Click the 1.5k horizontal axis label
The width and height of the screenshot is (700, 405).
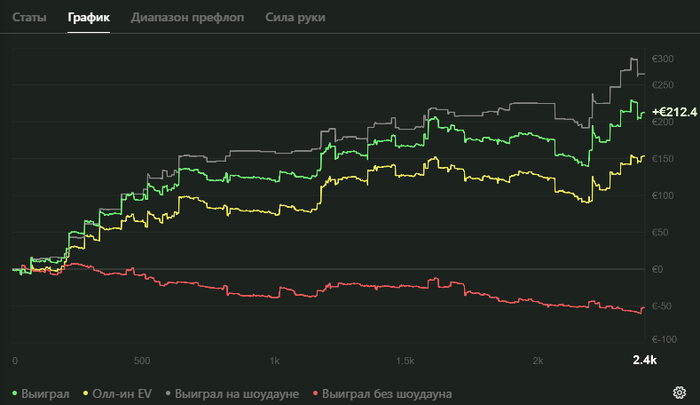[406, 360]
